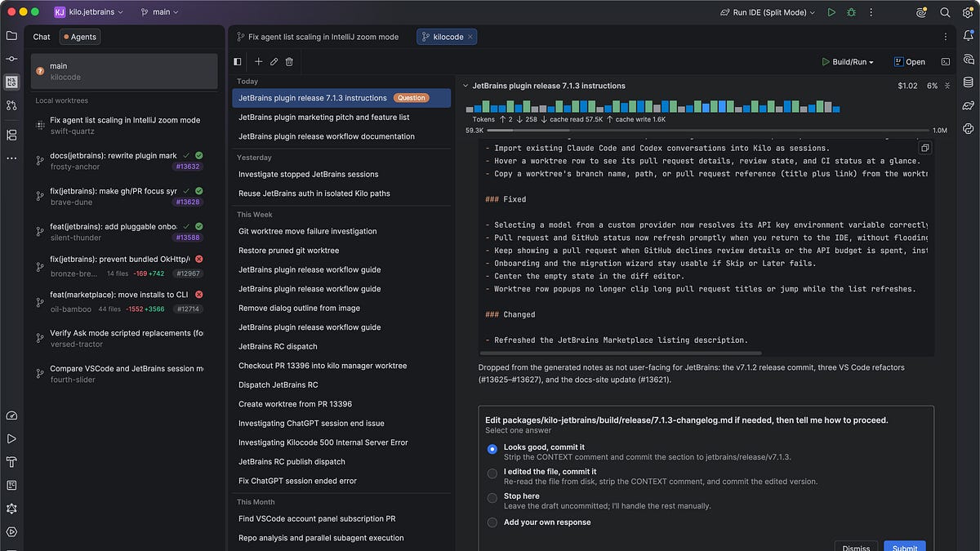This screenshot has height=551, width=980.
Task: Copy the changelog code block
Action: (x=924, y=148)
